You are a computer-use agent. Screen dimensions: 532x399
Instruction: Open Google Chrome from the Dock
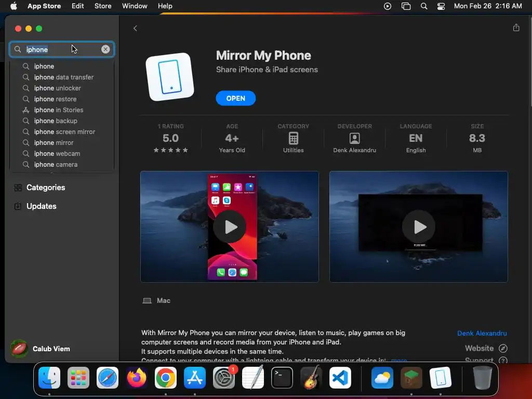click(166, 378)
